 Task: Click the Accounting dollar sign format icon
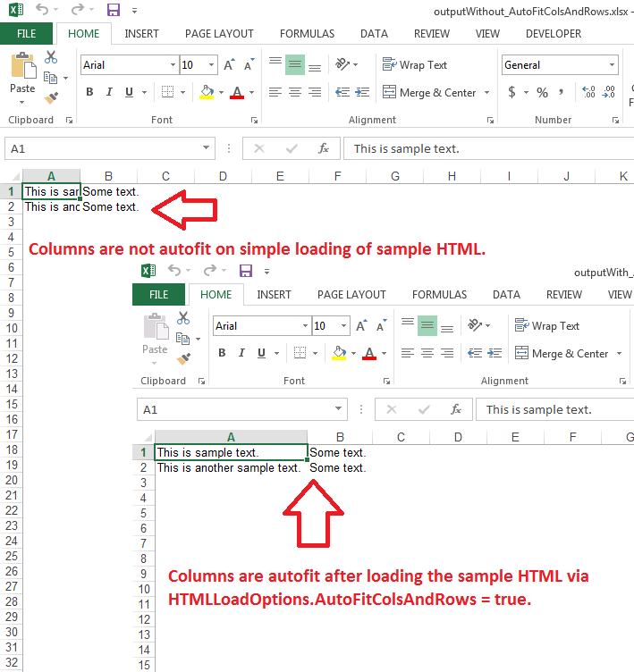[x=511, y=92]
